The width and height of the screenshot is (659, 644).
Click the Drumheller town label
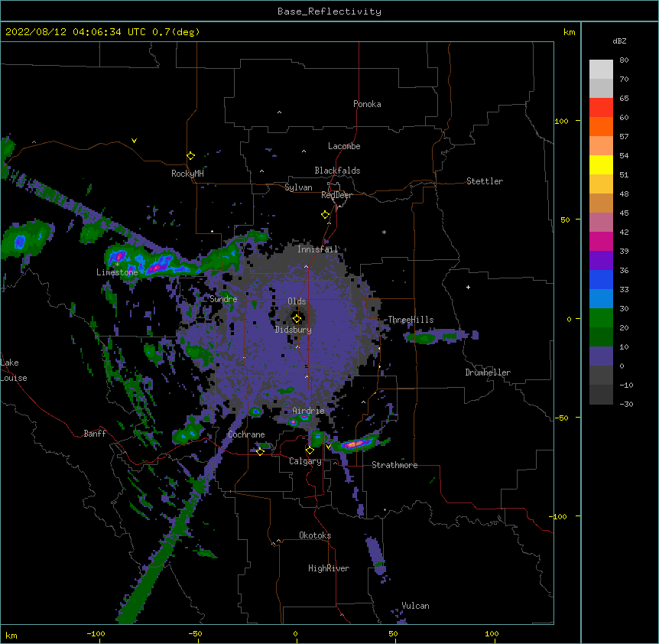pos(488,372)
